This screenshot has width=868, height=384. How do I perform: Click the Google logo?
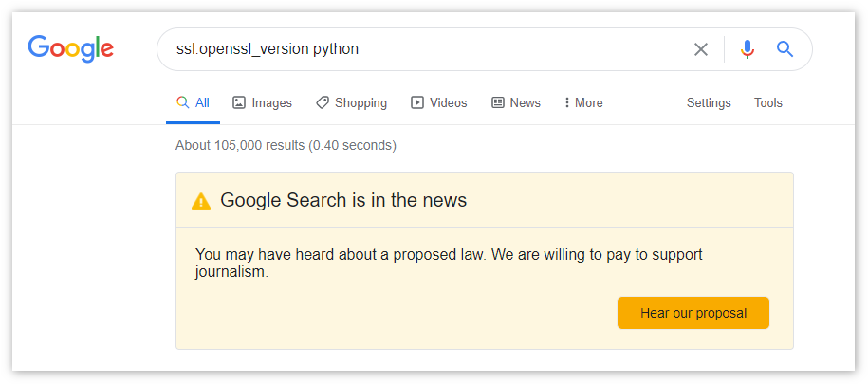point(71,48)
